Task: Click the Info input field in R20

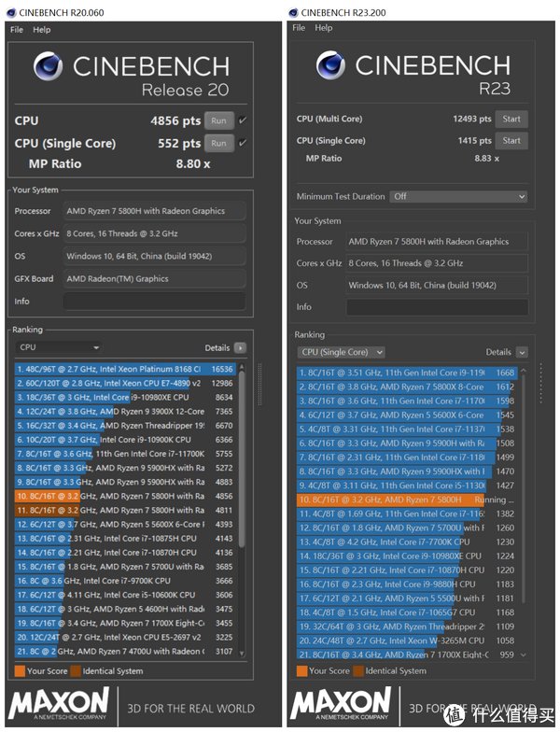Action: pyautogui.click(x=154, y=301)
